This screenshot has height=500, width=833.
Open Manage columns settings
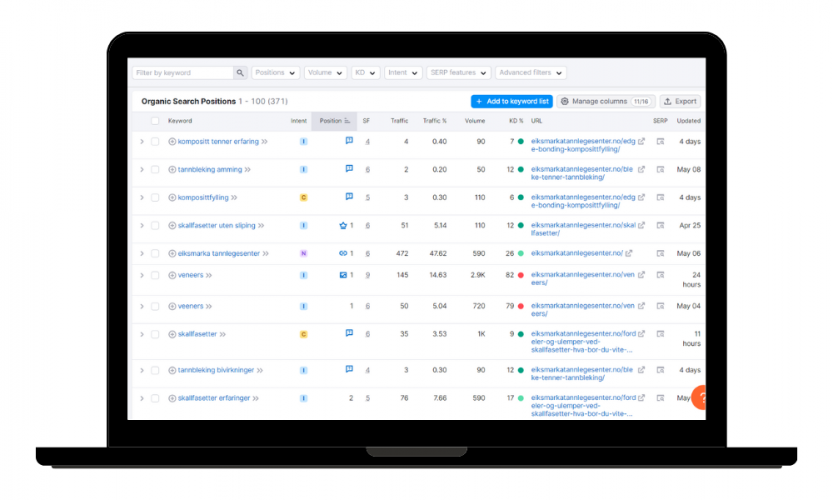pyautogui.click(x=606, y=101)
